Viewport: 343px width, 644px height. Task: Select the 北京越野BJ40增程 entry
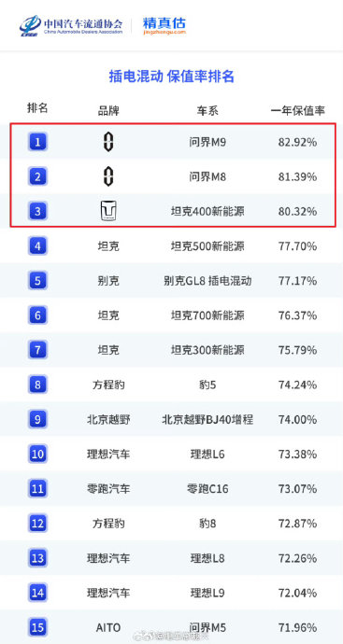(x=207, y=420)
